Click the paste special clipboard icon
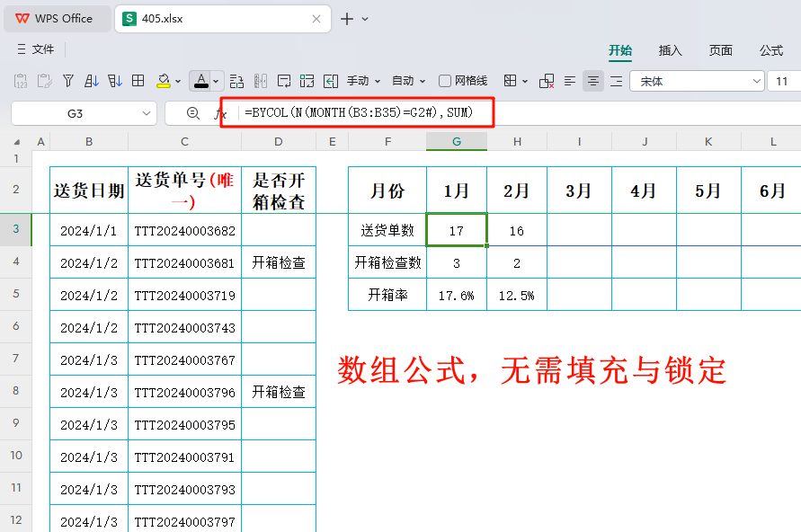 [x=44, y=81]
